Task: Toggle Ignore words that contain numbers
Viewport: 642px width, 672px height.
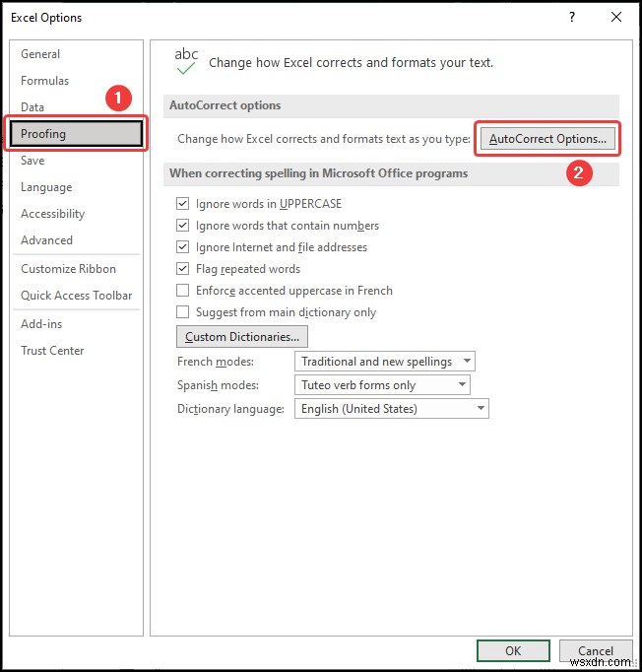Action: point(183,226)
